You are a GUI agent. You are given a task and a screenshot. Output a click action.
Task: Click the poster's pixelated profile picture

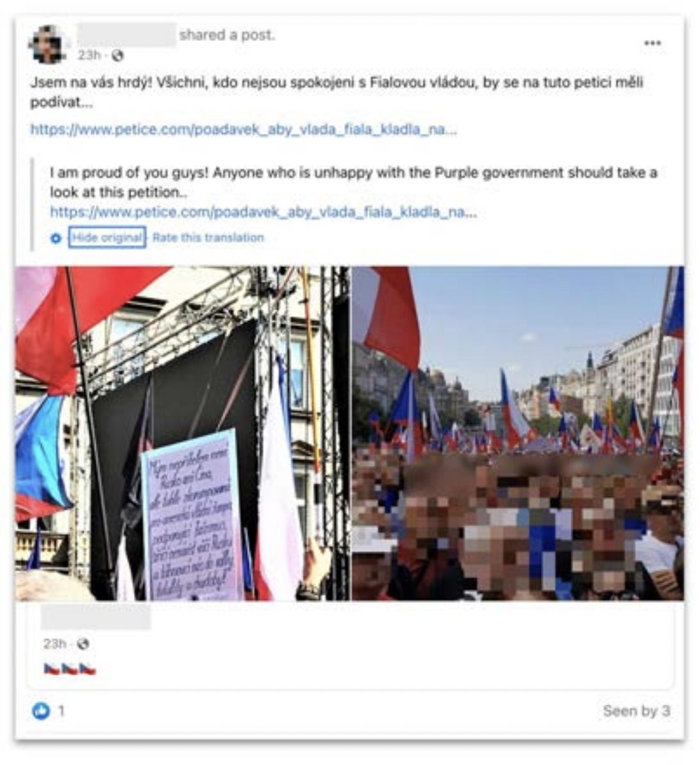(x=48, y=44)
